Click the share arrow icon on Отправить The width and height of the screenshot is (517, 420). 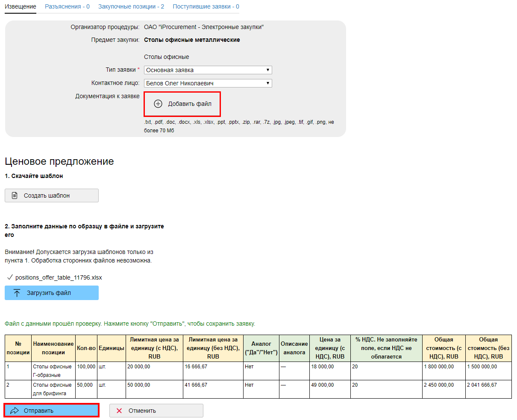point(15,411)
